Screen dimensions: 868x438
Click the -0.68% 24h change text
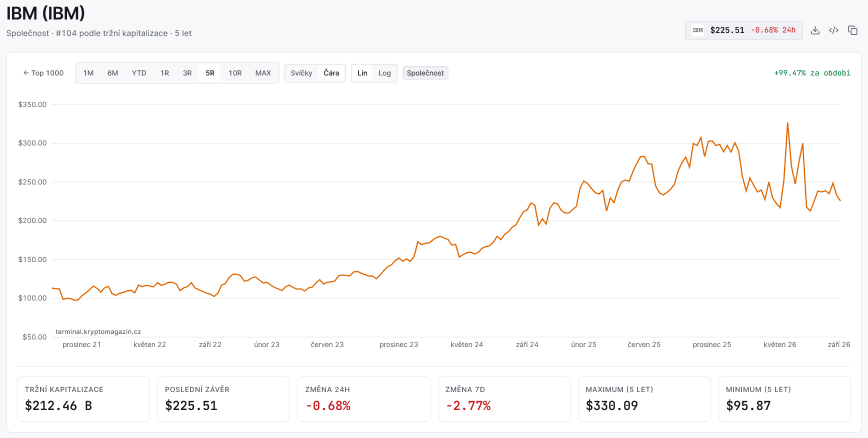773,30
